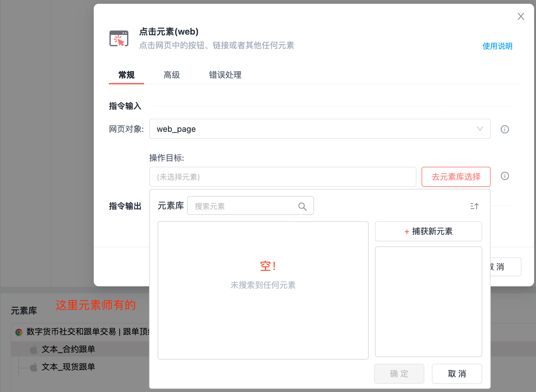
Task: Open the 使用说明 help link
Action: 497,46
